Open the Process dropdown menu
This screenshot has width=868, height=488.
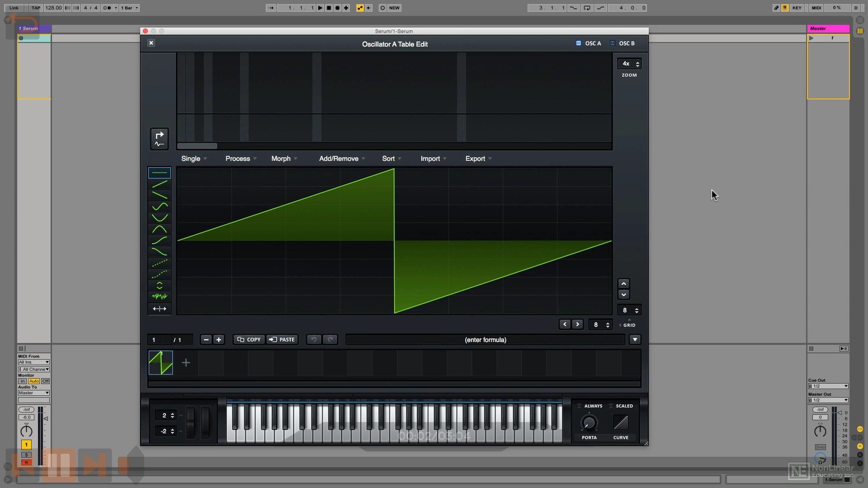point(241,159)
